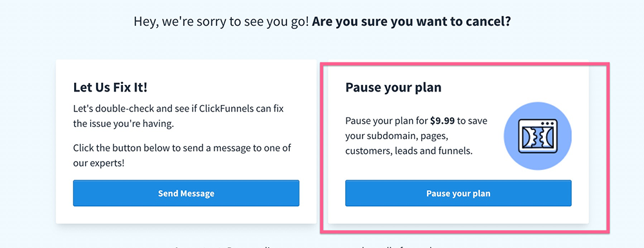Click the bold $9.99 price text
Image resolution: width=644 pixels, height=248 pixels.
click(442, 121)
